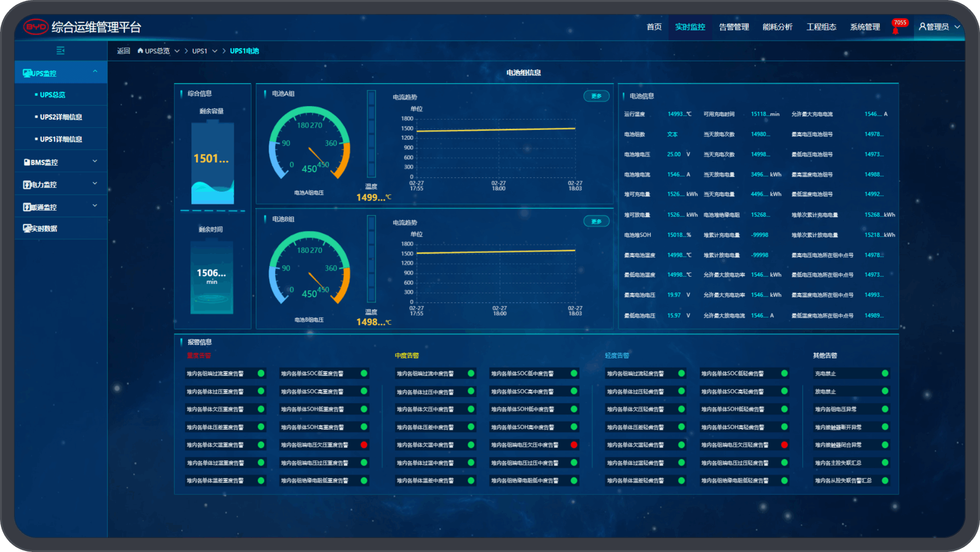
Task: Click the UPS监控 monitor icon in sidebar
Action: [27, 73]
